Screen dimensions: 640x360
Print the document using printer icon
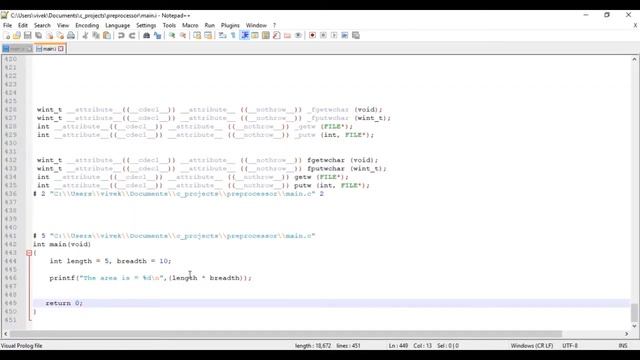[x=71, y=36]
